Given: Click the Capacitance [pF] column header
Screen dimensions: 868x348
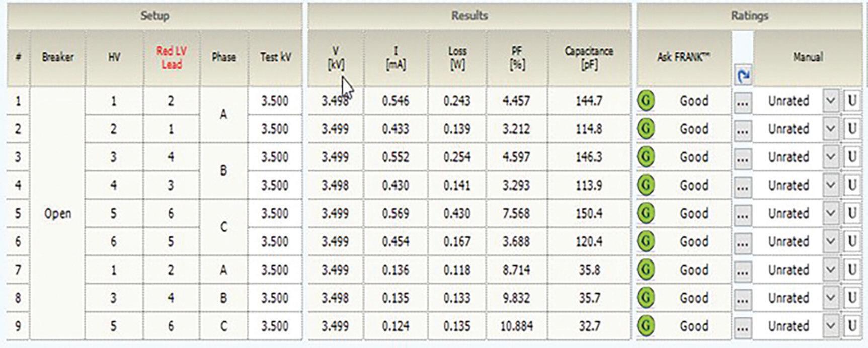Looking at the screenshot, I should coord(589,57).
